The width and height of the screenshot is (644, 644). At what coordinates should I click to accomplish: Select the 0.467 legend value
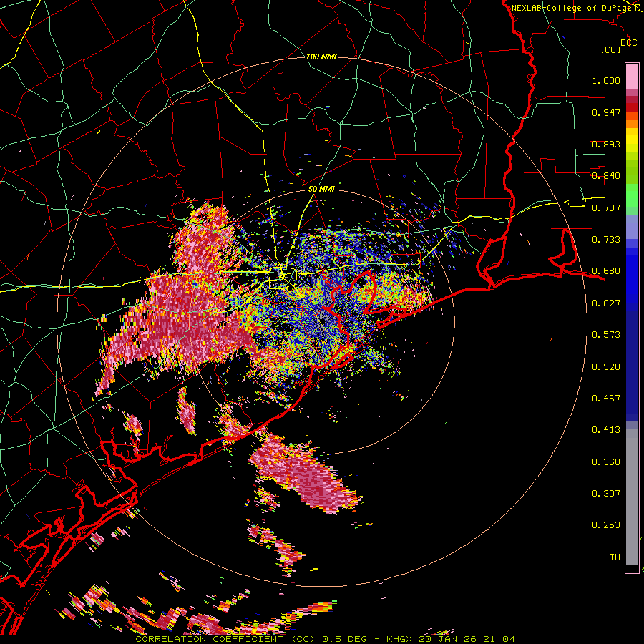tap(606, 399)
